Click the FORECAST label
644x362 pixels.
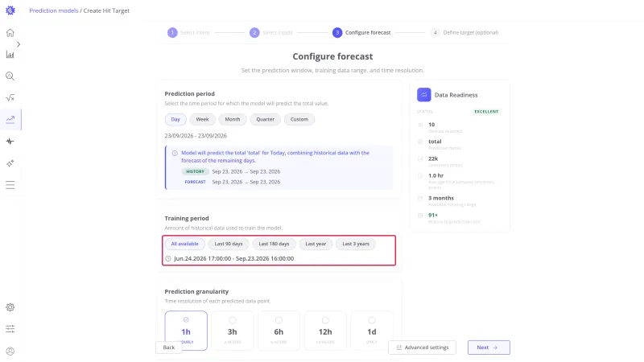(x=195, y=182)
